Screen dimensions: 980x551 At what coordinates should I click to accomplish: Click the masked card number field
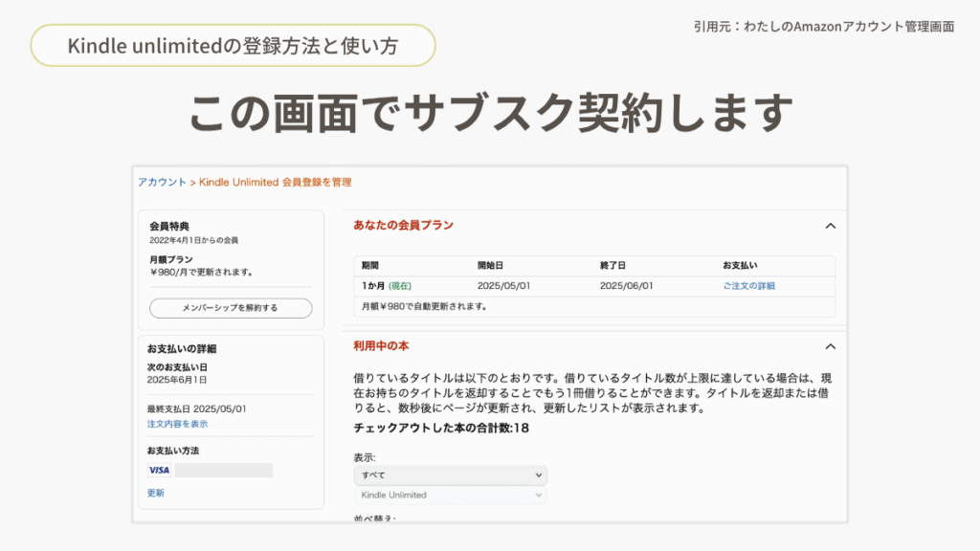pyautogui.click(x=224, y=470)
